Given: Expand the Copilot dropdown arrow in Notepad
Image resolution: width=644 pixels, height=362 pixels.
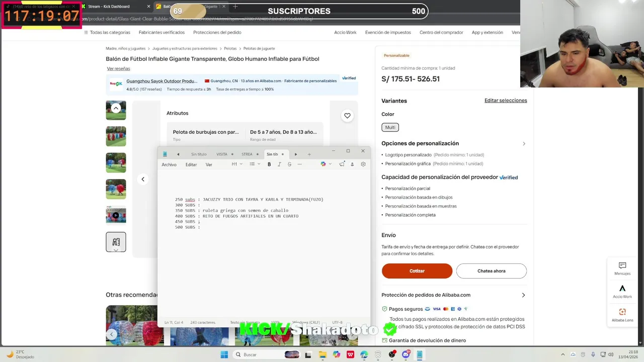Looking at the screenshot, I should (329, 164).
